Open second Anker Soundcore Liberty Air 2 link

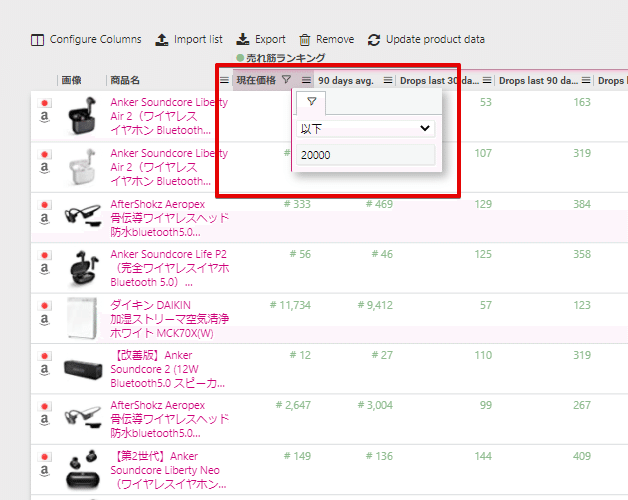[x=169, y=167]
